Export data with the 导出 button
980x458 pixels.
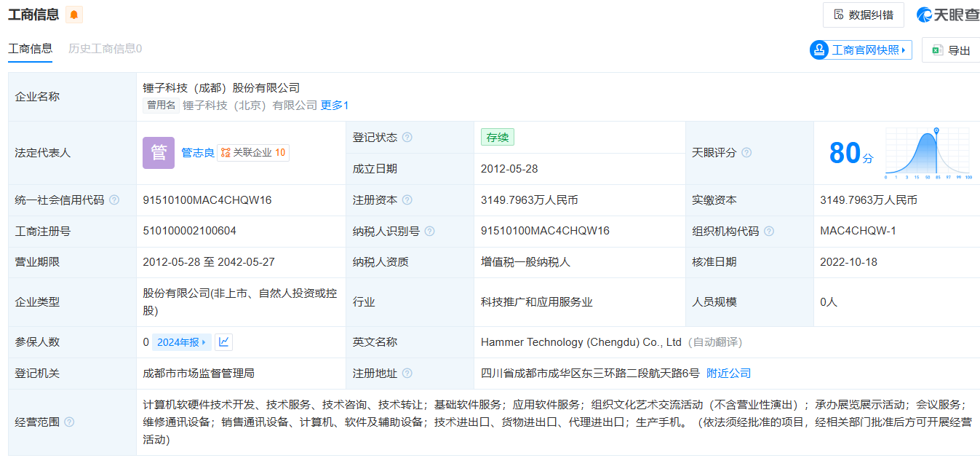coord(951,50)
